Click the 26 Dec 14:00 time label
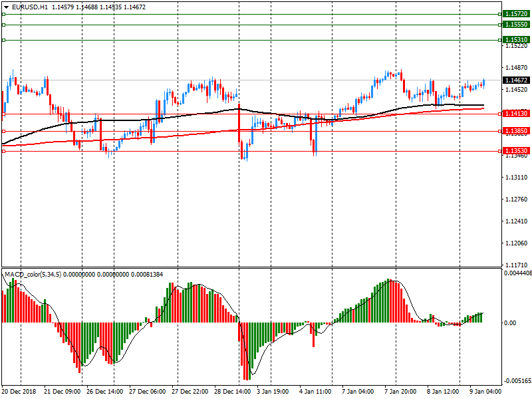The image size is (532, 399). click(x=105, y=392)
